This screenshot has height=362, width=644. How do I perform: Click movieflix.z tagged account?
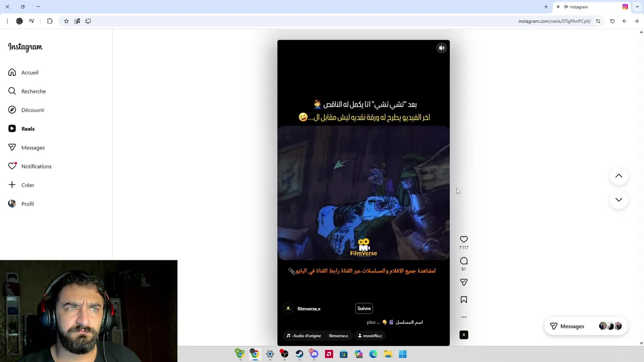(x=370, y=336)
